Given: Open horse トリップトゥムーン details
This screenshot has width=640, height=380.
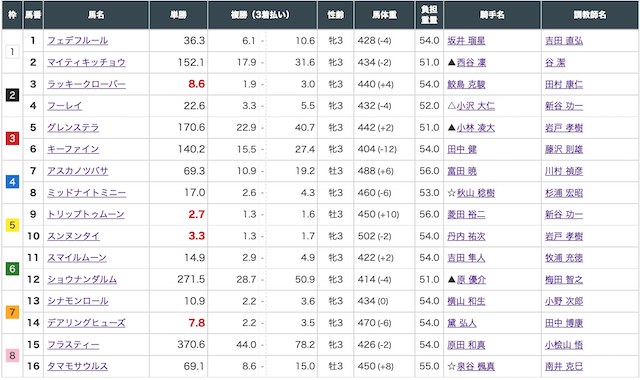Looking at the screenshot, I should 86,214.
